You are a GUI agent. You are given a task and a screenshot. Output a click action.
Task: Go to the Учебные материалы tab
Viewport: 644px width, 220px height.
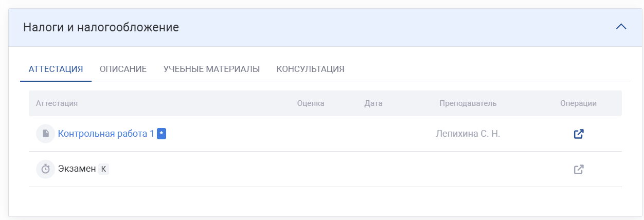[211, 69]
